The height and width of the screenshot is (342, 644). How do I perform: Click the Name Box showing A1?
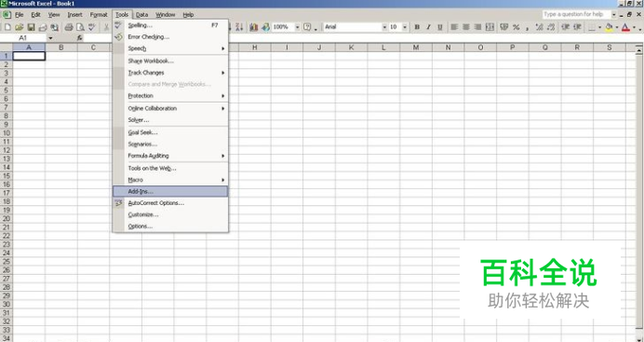23,38
